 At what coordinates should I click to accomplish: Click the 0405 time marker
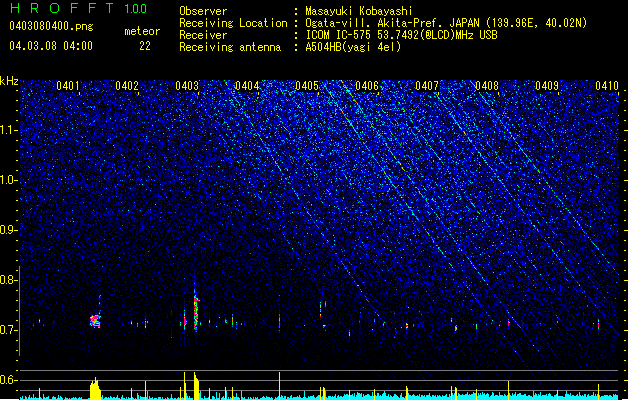pos(307,86)
